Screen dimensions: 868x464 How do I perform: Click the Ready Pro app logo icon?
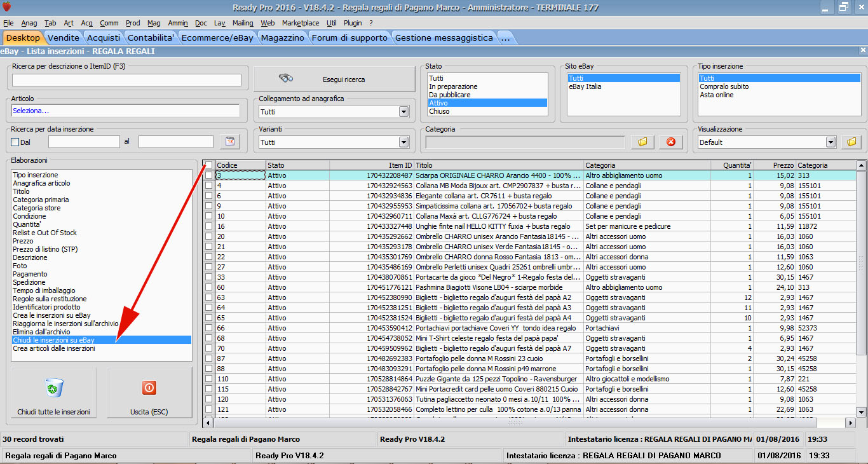(8, 7)
